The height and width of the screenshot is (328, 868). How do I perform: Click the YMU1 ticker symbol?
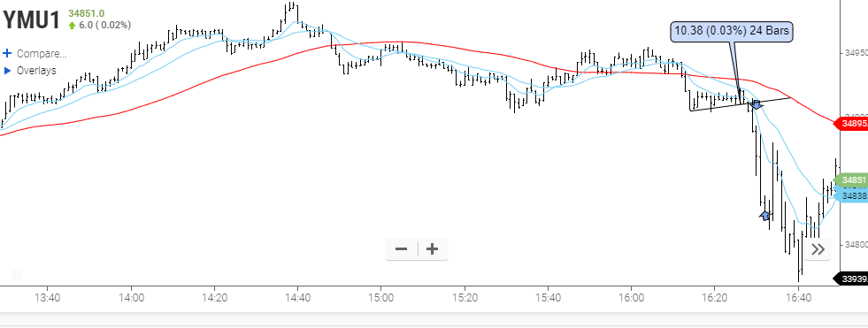point(30,21)
